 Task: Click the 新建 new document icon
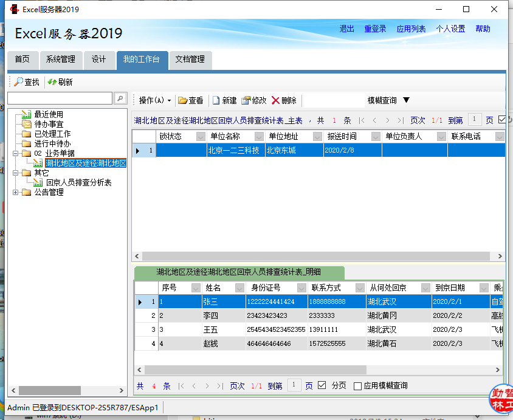coord(216,100)
